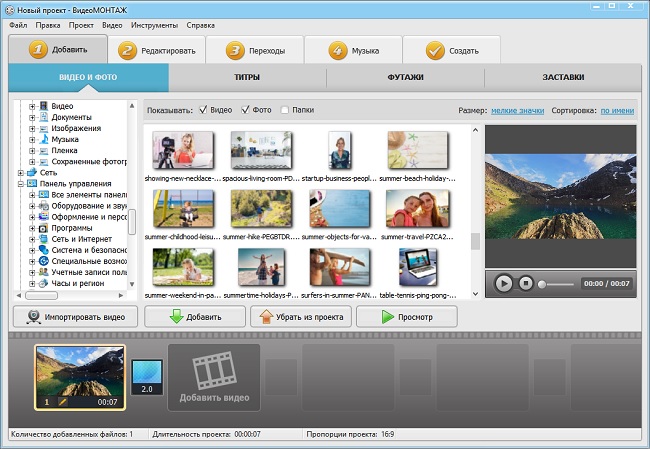Expand the Музыка folder in tree
Screen dimensions: 650x449
pos(32,139)
